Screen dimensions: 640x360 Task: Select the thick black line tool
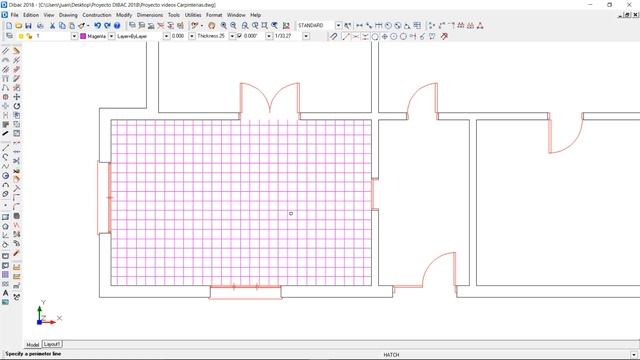coord(5,133)
